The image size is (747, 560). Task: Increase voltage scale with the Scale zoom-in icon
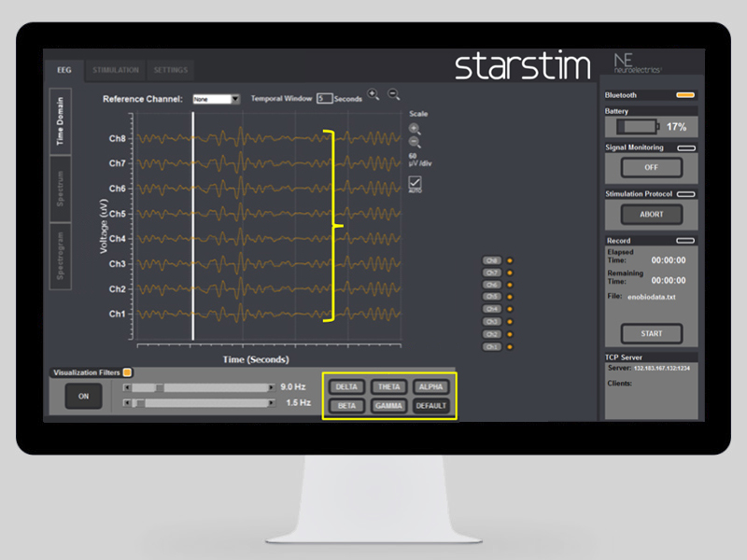pos(415,129)
